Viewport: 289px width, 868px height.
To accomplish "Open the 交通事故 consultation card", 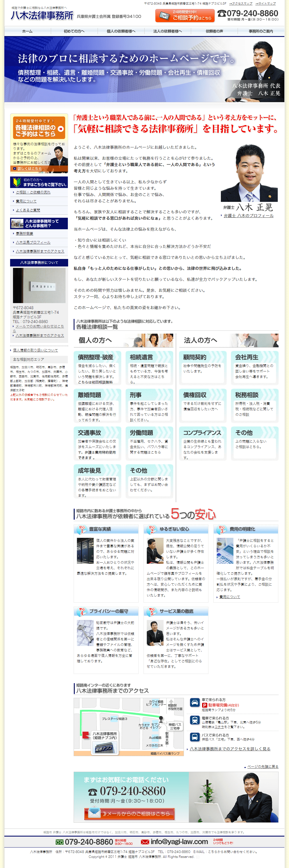I will [97, 444].
